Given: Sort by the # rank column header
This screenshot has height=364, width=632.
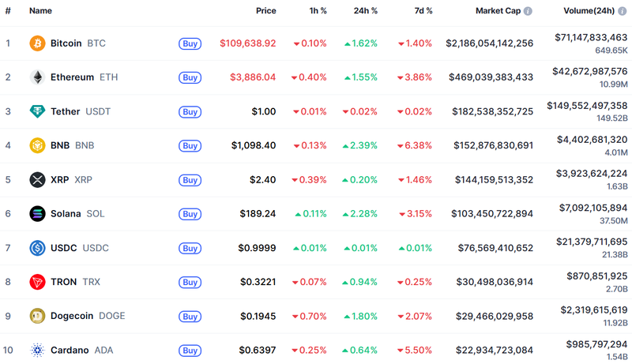Looking at the screenshot, I should tap(8, 12).
